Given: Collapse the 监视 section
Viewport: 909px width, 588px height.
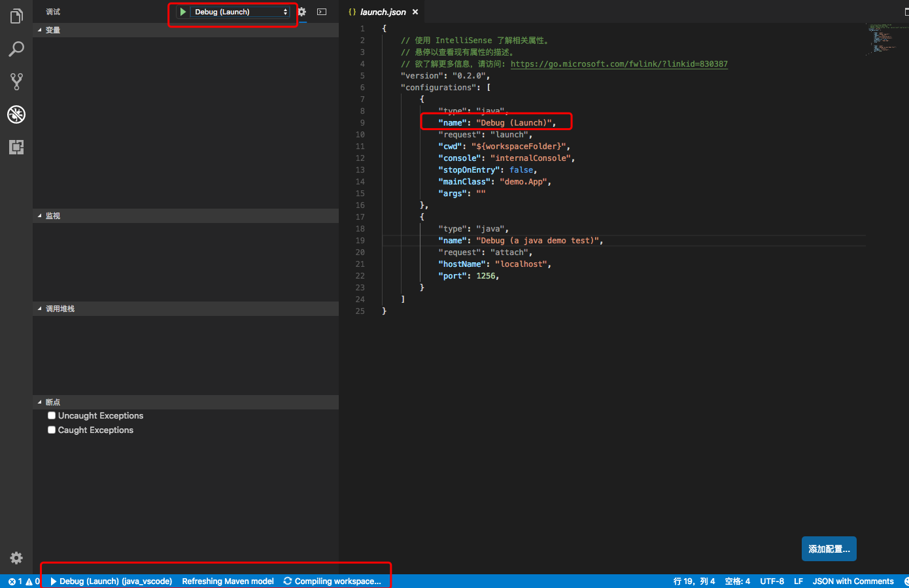Looking at the screenshot, I should pos(186,216).
